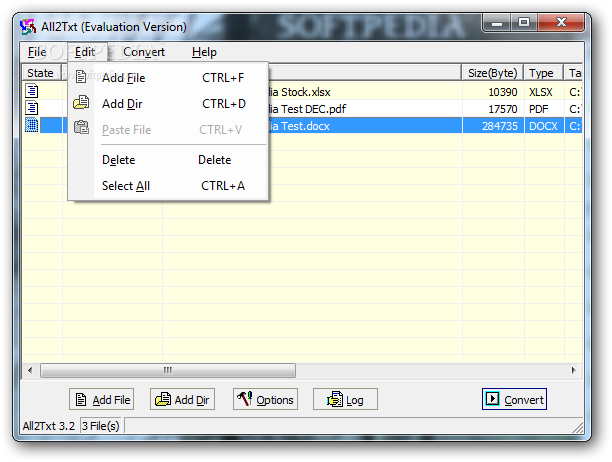Open the Convert menu

click(x=144, y=52)
